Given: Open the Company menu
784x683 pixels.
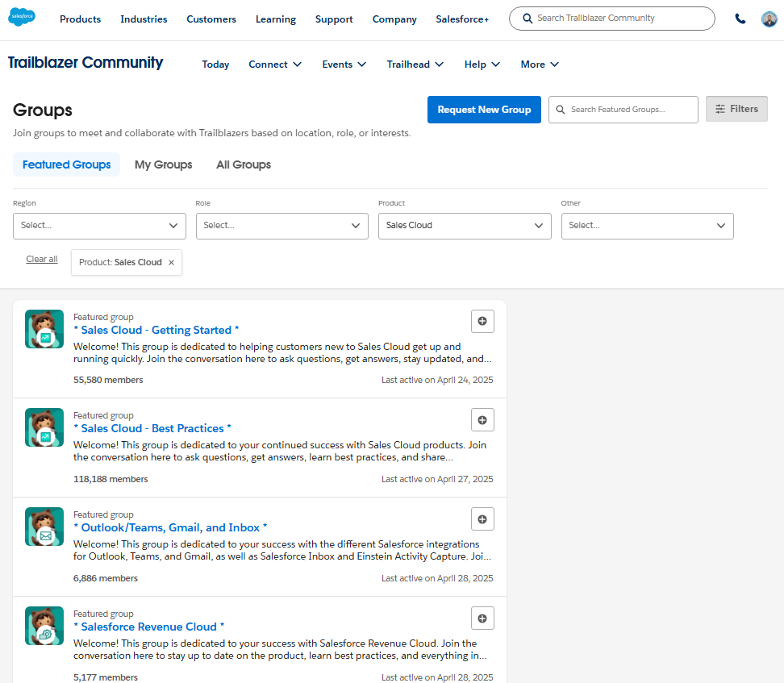Looking at the screenshot, I should [394, 19].
